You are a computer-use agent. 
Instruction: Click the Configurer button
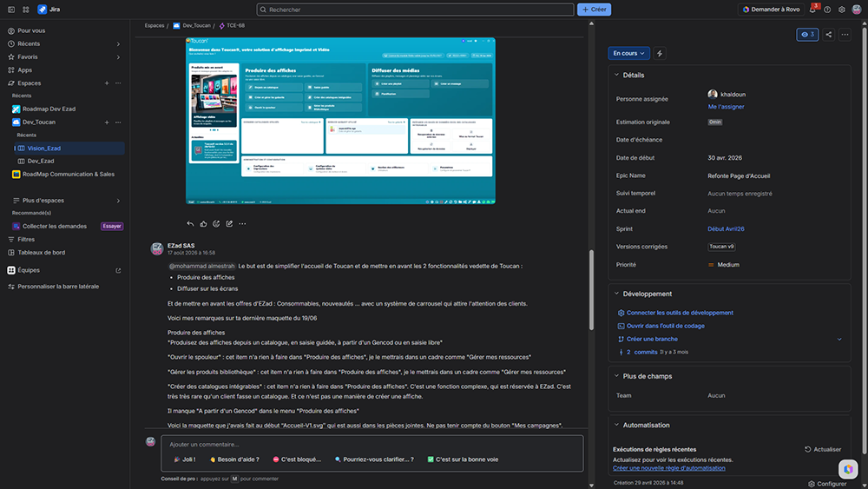(827, 484)
